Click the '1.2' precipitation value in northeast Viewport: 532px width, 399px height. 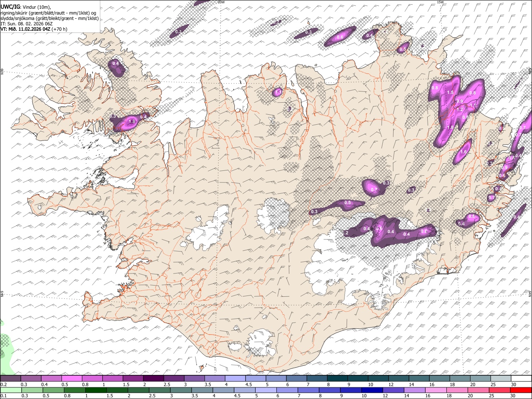[460, 110]
